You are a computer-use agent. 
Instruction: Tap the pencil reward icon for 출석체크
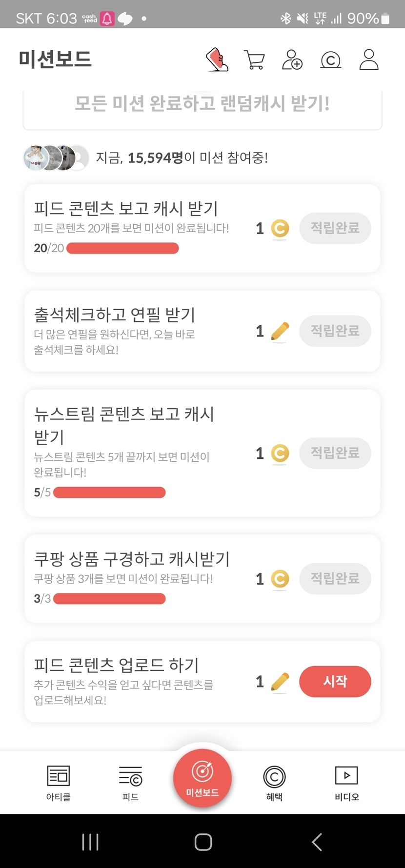(280, 332)
